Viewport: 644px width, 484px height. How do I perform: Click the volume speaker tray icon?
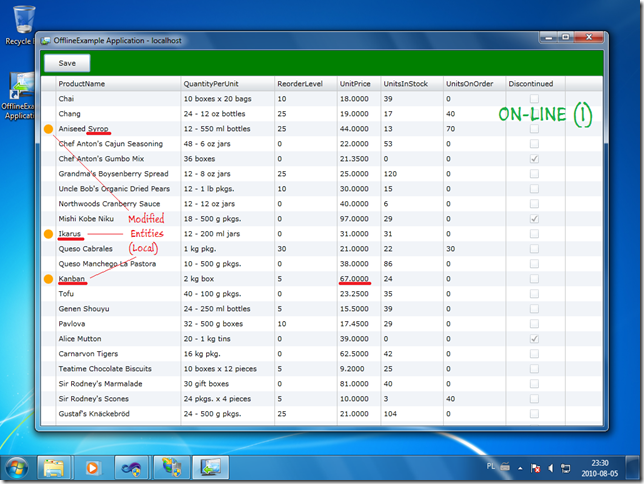click(x=551, y=468)
